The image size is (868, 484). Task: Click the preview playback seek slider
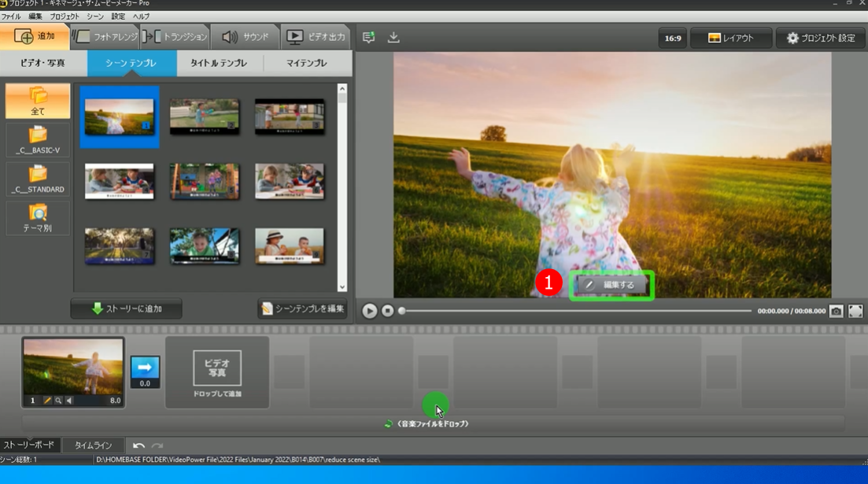coord(574,311)
